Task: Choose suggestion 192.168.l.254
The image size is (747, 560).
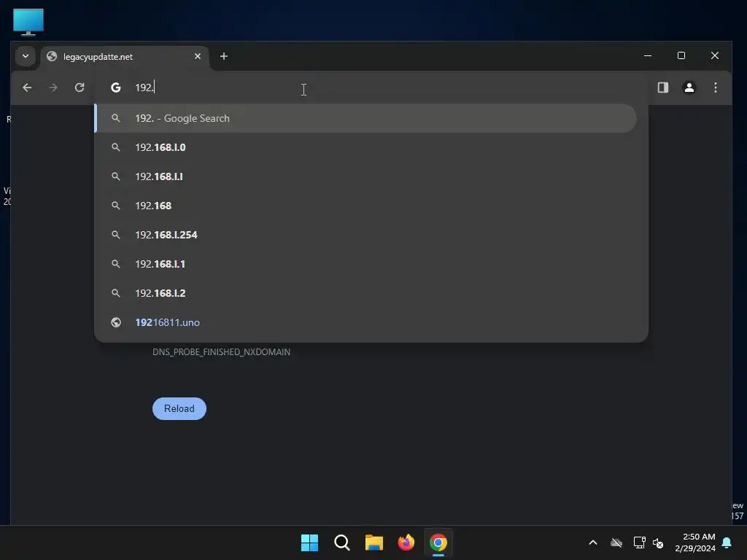Action: (365, 235)
